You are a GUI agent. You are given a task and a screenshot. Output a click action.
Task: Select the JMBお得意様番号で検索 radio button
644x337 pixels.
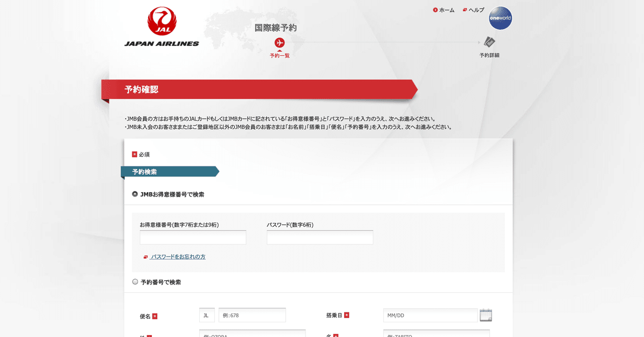tap(135, 194)
